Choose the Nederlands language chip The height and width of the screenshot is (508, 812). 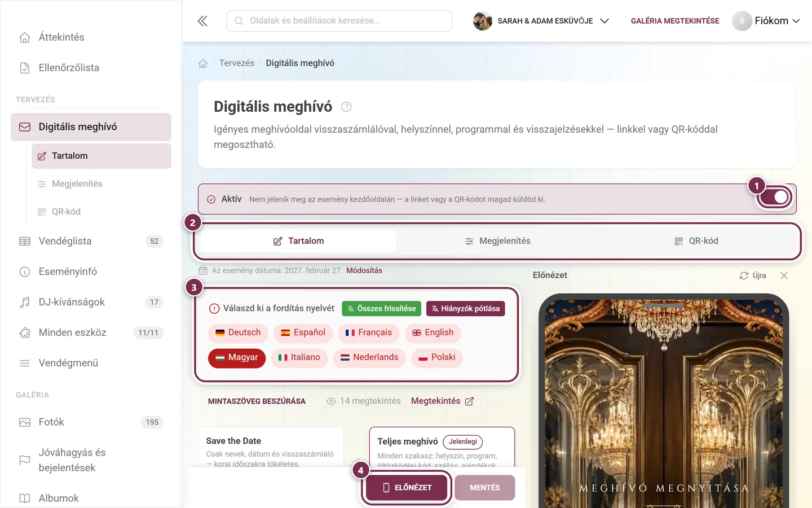click(x=369, y=358)
